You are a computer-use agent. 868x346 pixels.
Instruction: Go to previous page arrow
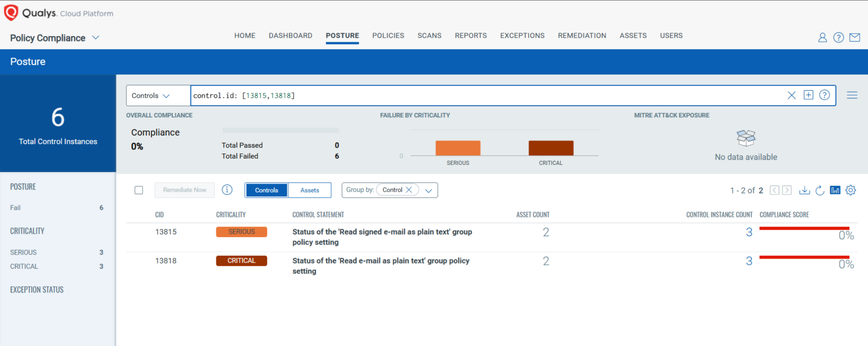(775, 190)
